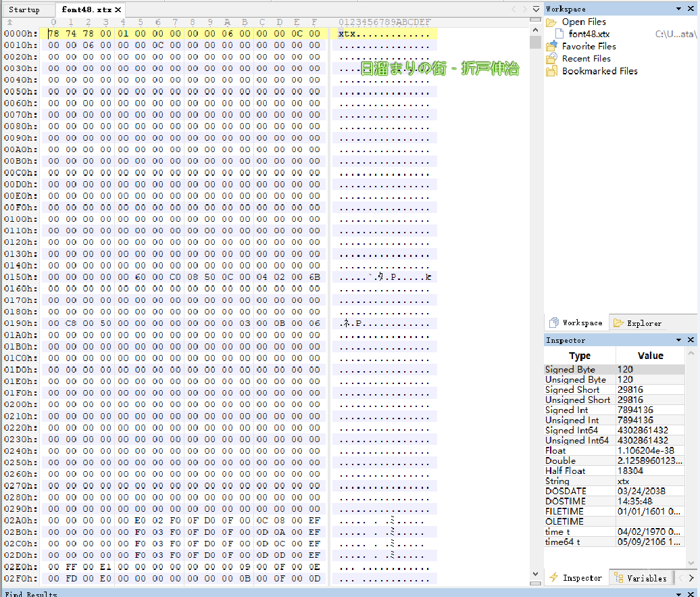Click the bottom editor split handle
Image resolution: width=700 pixels, height=597 pixels.
coord(535,583)
